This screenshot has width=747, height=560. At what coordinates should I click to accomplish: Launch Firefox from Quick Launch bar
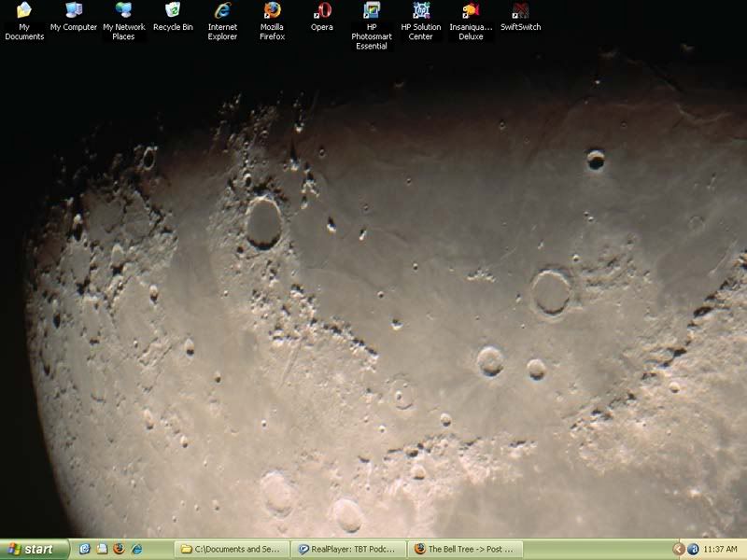tap(120, 549)
